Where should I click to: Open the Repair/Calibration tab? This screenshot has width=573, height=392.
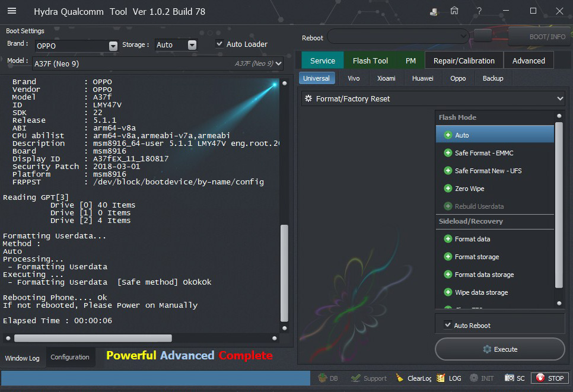pyautogui.click(x=464, y=60)
